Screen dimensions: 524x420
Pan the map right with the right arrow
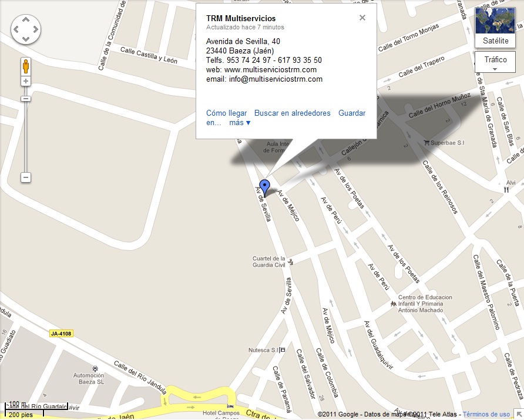click(x=35, y=29)
